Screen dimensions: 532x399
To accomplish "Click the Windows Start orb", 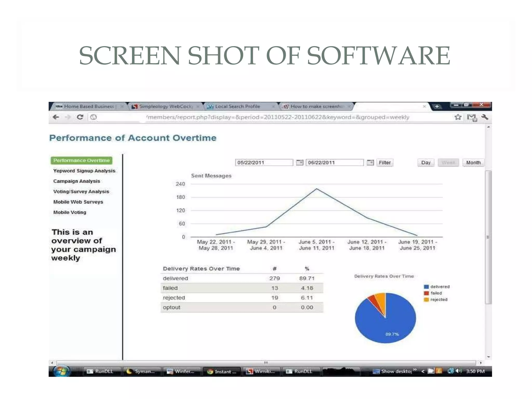I will click(62, 371).
